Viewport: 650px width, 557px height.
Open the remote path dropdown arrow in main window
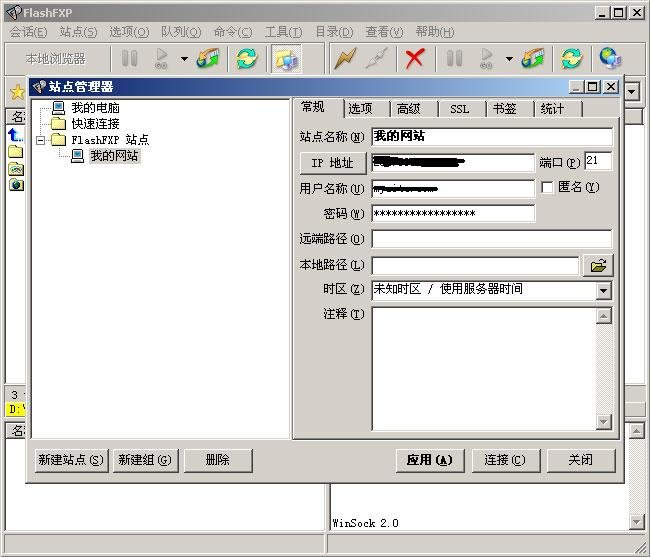[632, 91]
